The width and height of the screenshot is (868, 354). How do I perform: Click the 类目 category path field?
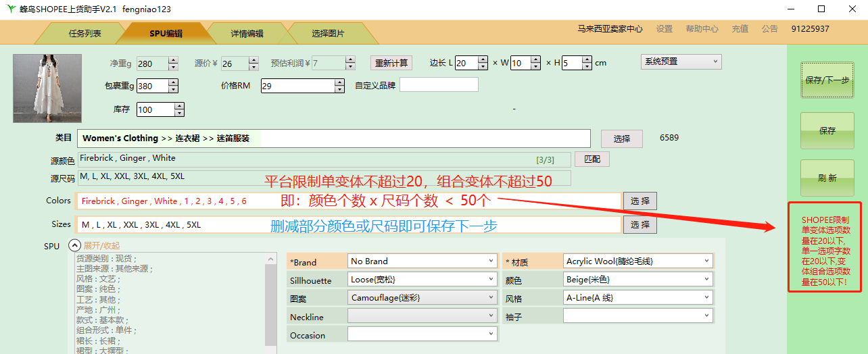(334, 138)
